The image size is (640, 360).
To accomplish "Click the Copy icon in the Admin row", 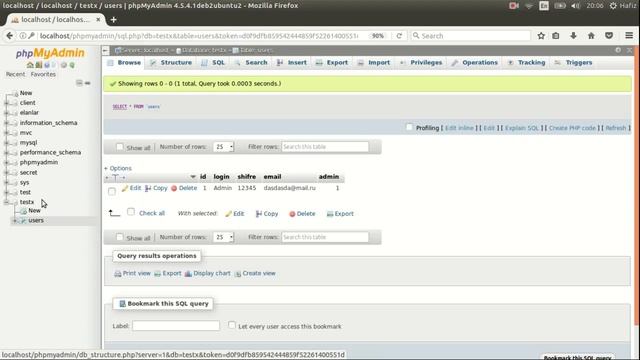I will click(148, 188).
